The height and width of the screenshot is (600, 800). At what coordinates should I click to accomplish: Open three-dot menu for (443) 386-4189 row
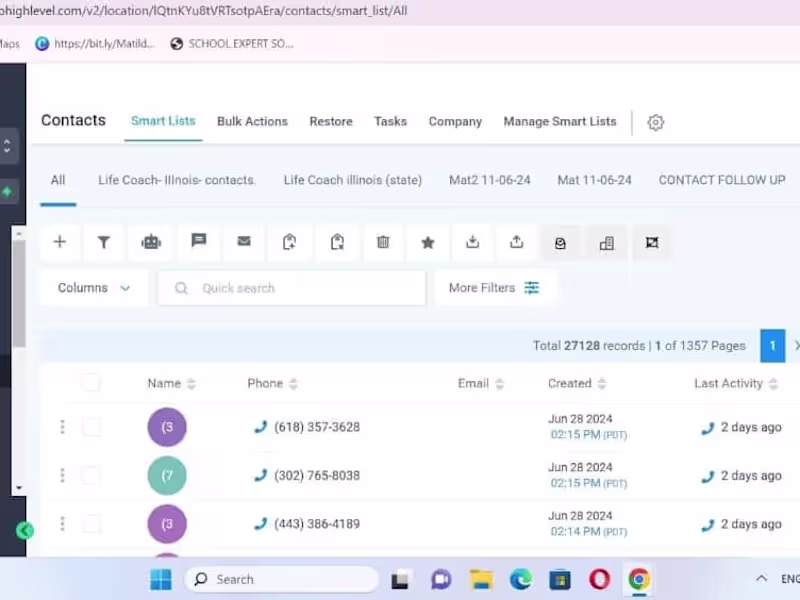62,523
